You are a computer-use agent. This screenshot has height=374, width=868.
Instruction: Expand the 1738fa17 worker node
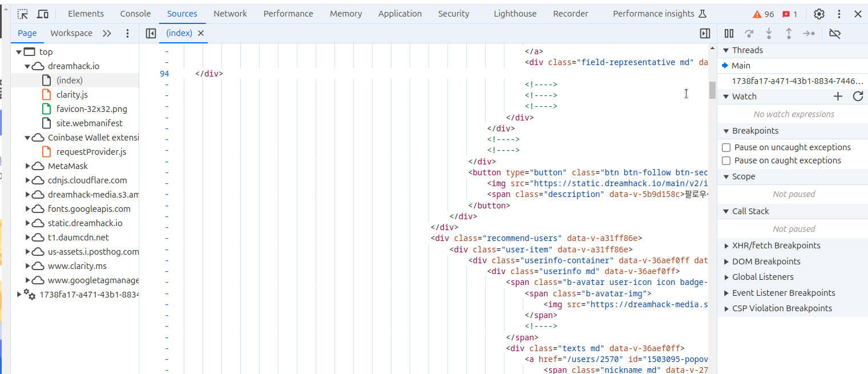pyautogui.click(x=19, y=294)
